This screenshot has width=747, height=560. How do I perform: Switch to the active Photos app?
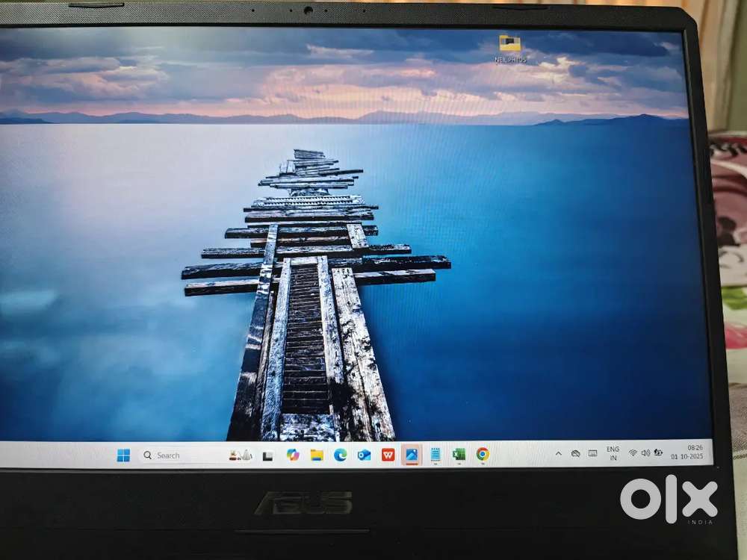412,454
